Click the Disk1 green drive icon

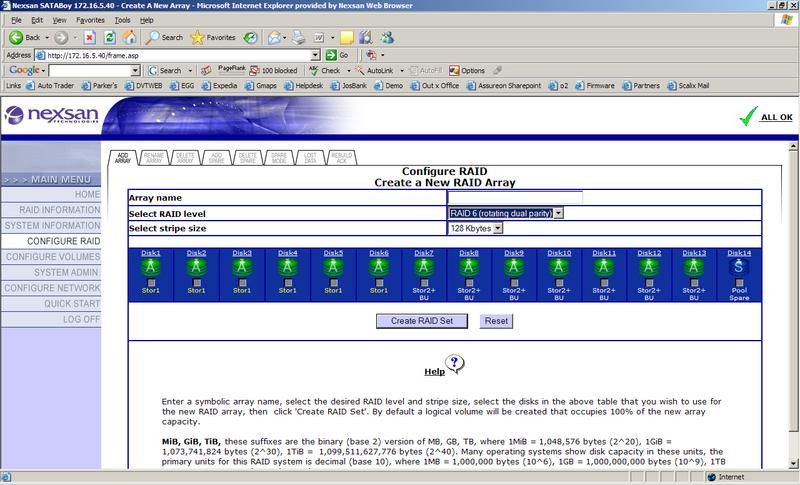tap(151, 267)
